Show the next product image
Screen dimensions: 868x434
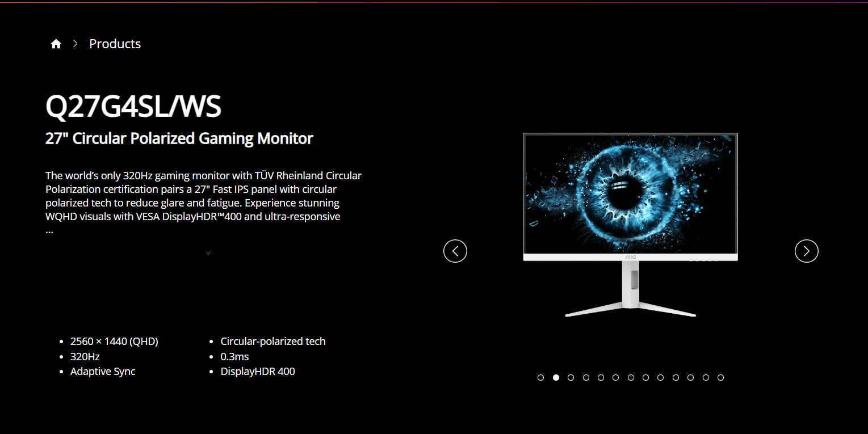[807, 251]
